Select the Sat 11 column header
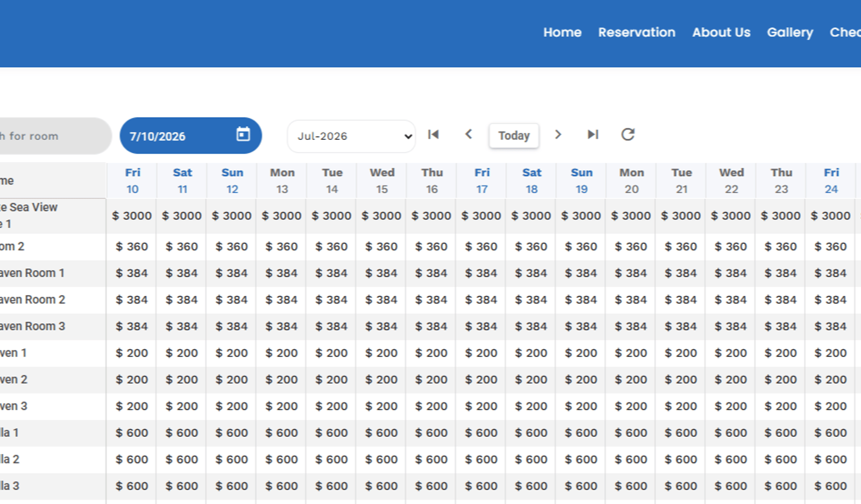Screen dimensions: 861x504 click(182, 181)
